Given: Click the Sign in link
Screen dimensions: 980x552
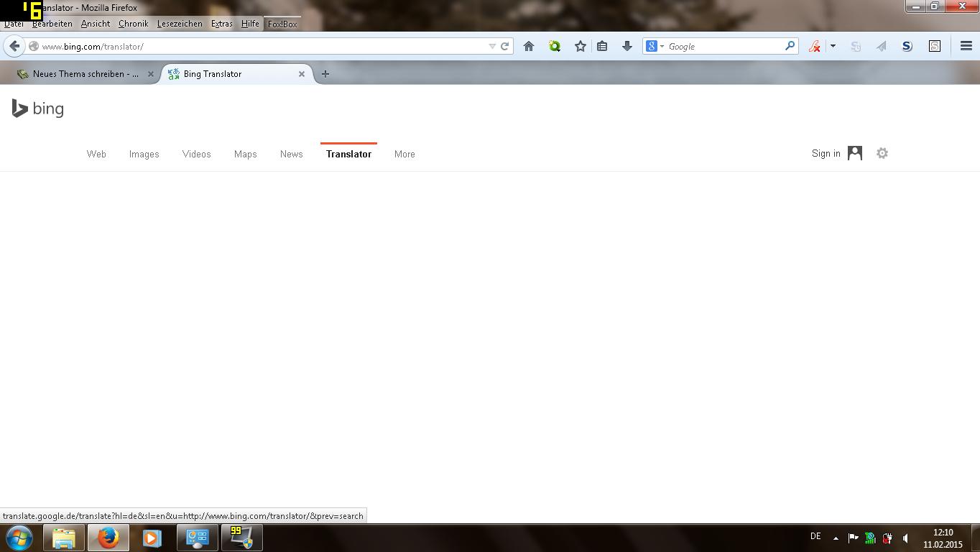Looking at the screenshot, I should (826, 153).
